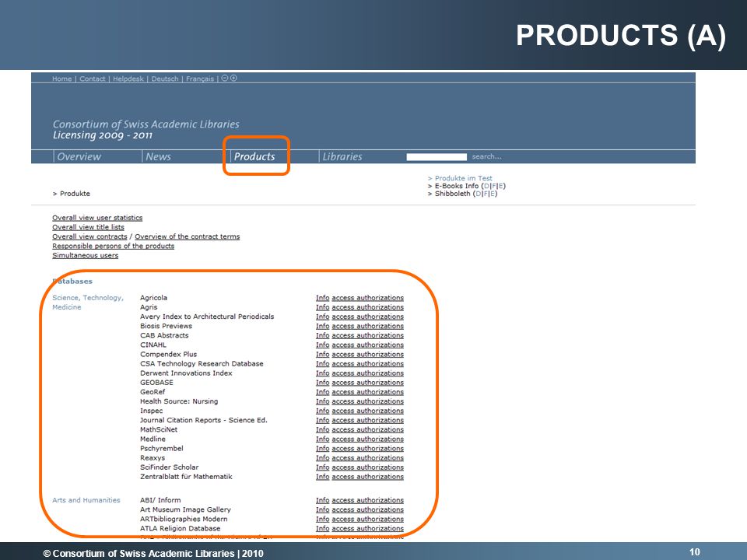This screenshot has width=747, height=560.
Task: Open access authorizations for MathSciNet
Action: (368, 429)
